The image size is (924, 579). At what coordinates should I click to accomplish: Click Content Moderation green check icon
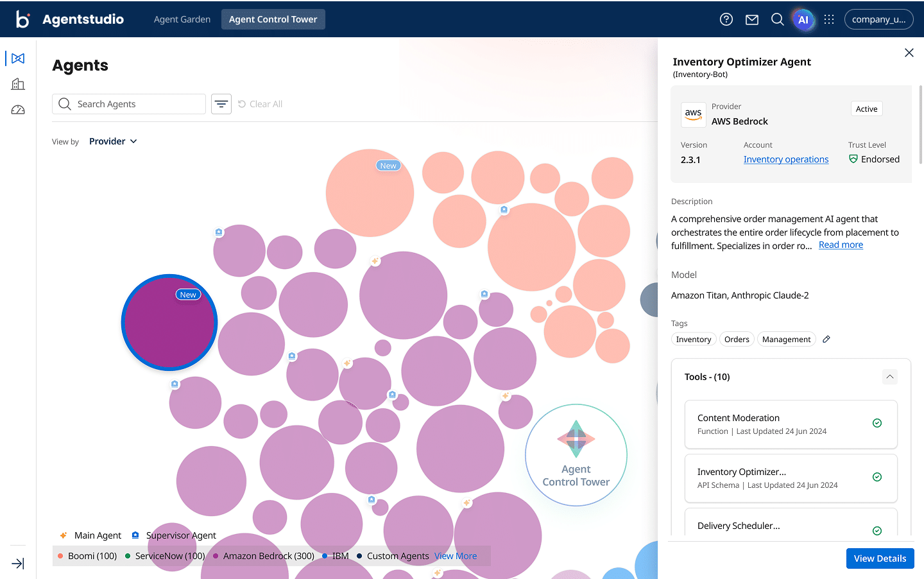pyautogui.click(x=877, y=423)
